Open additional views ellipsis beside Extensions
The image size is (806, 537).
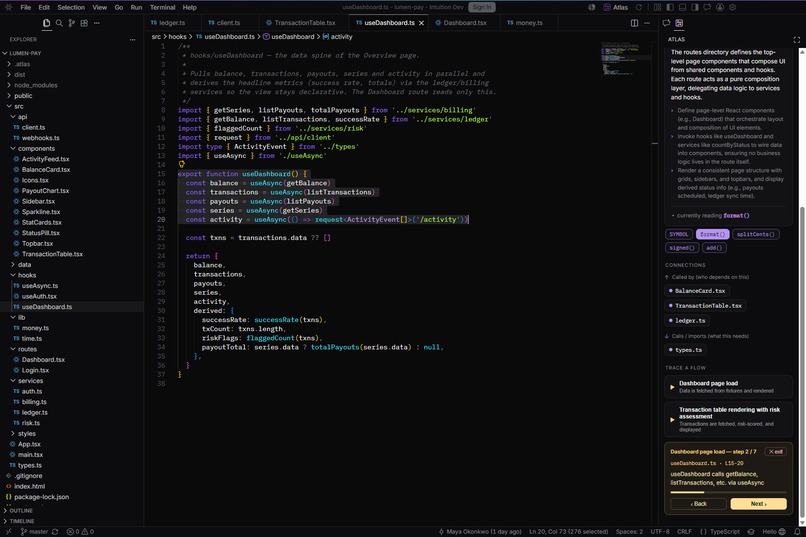pos(97,23)
